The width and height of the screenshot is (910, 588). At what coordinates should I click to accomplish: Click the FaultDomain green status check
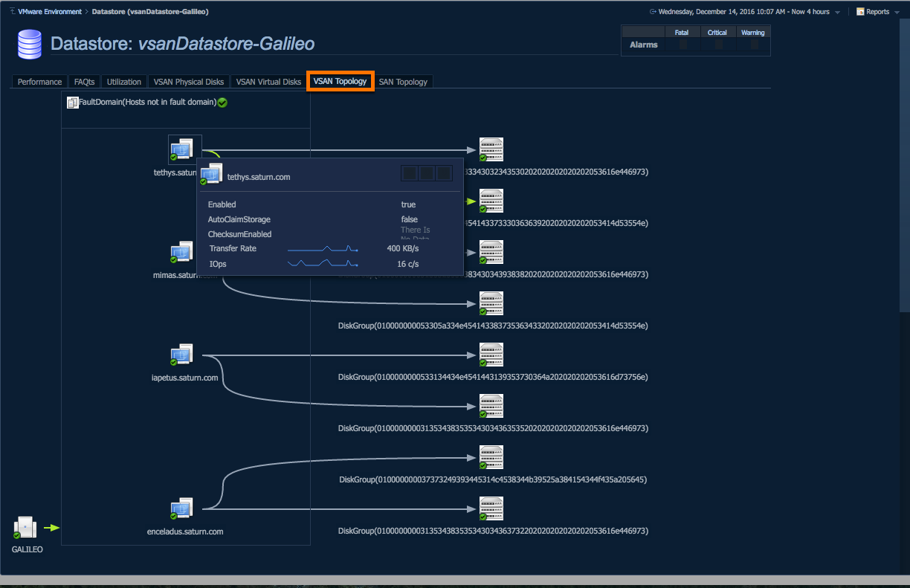(222, 103)
